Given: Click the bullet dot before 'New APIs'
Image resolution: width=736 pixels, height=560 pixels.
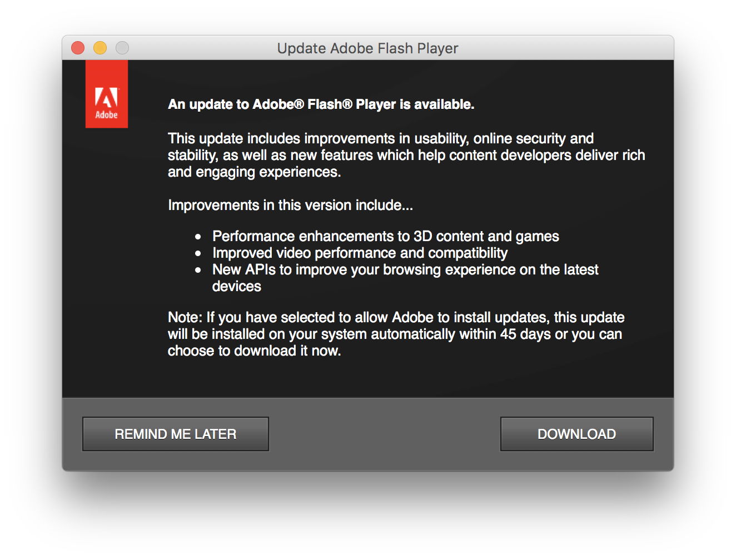Looking at the screenshot, I should (198, 270).
